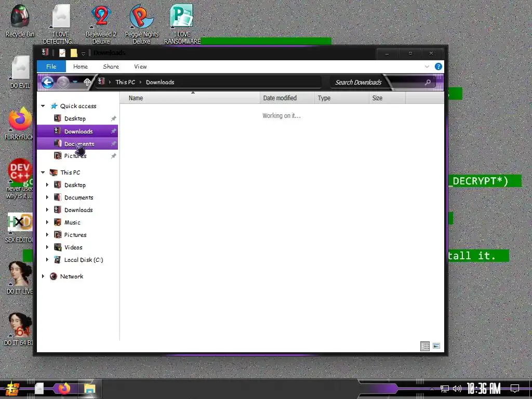Open the network icon in system tray
Image resolution: width=532 pixels, height=399 pixels.
(445, 389)
